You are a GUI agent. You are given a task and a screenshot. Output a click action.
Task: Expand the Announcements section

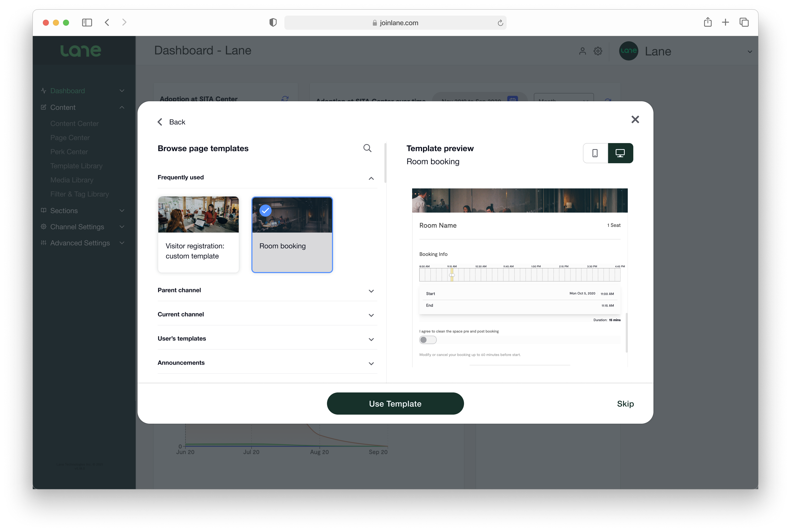pyautogui.click(x=371, y=364)
